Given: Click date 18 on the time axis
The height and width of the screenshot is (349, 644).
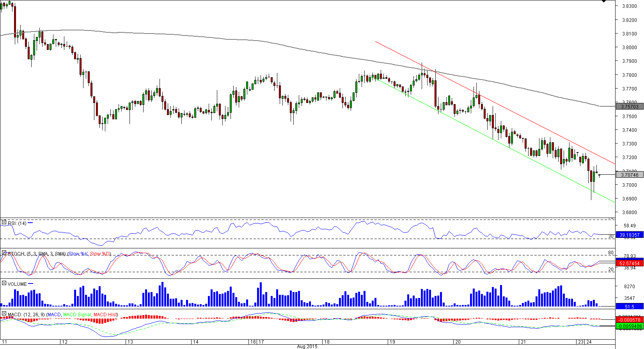Looking at the screenshot, I should click(327, 342).
